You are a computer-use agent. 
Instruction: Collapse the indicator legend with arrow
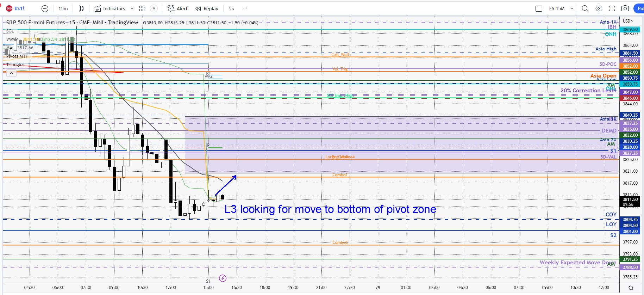click(x=11, y=73)
